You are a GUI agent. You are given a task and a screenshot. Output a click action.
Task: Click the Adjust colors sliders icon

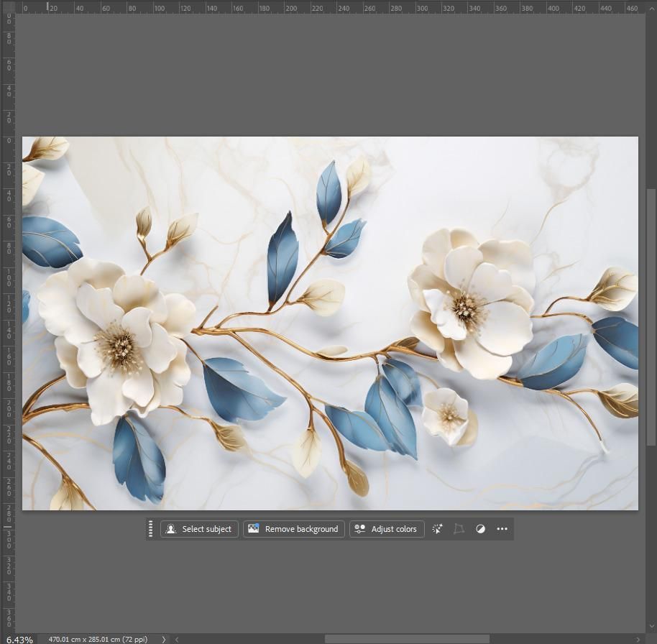(359, 529)
